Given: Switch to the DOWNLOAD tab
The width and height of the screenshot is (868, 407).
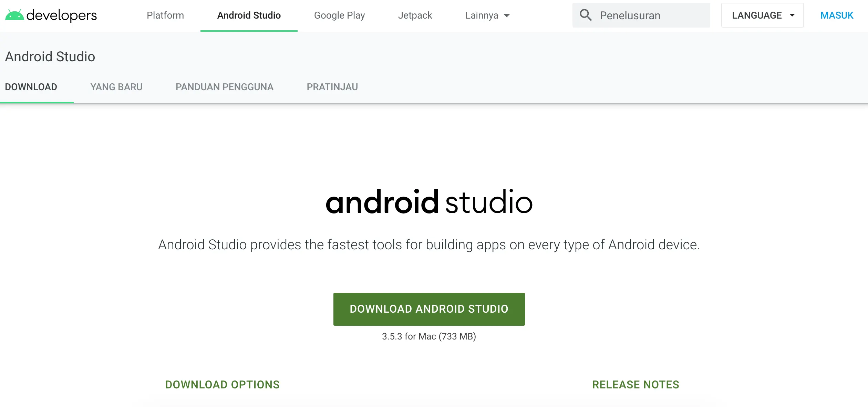Looking at the screenshot, I should (31, 87).
